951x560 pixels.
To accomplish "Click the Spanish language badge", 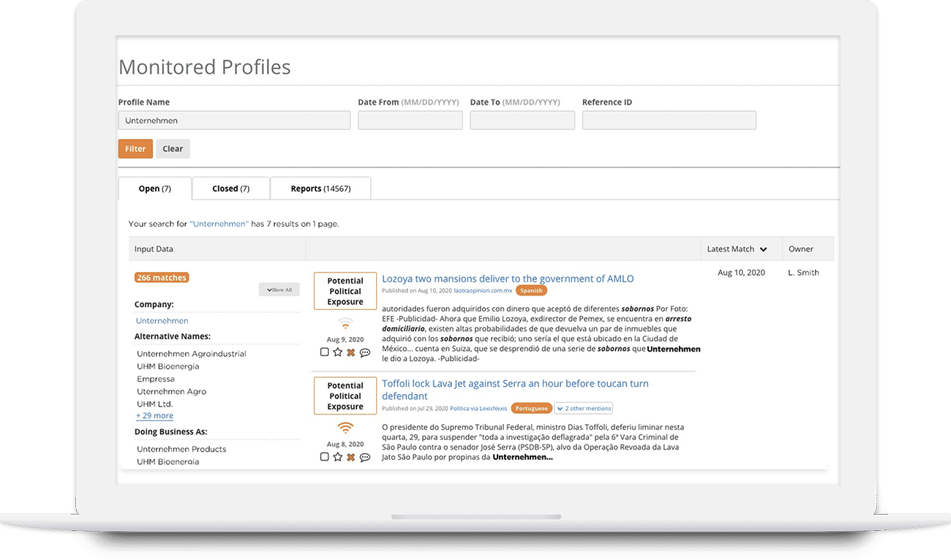I will [531, 290].
